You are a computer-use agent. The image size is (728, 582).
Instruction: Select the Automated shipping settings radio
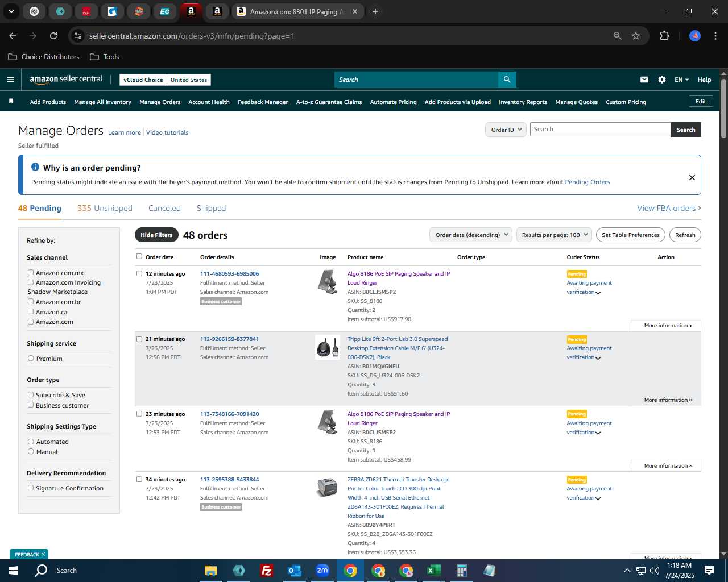pyautogui.click(x=31, y=441)
